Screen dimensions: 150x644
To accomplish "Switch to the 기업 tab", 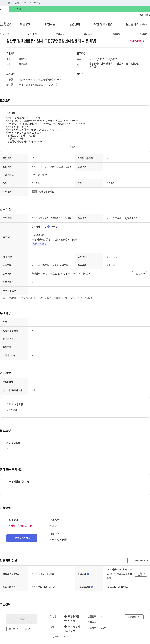I will (19, 9).
